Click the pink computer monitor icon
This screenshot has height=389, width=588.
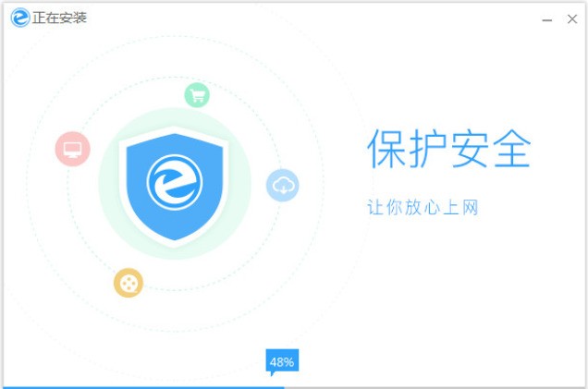tap(73, 149)
